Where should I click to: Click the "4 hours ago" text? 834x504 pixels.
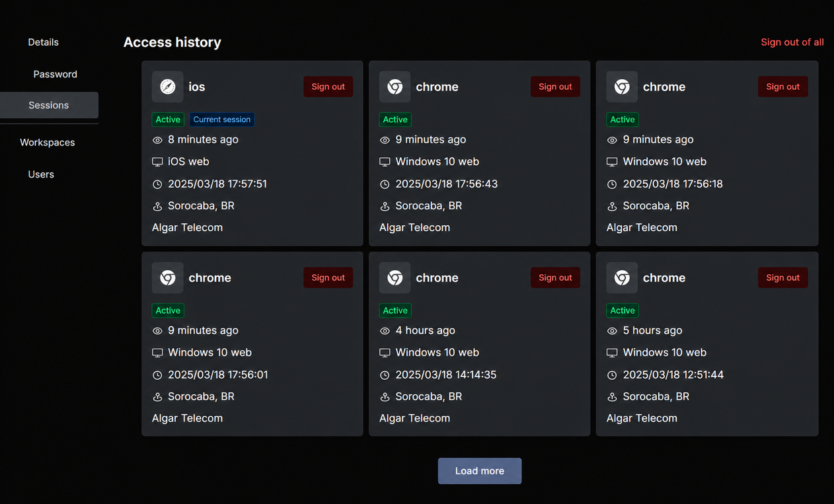[x=426, y=330]
